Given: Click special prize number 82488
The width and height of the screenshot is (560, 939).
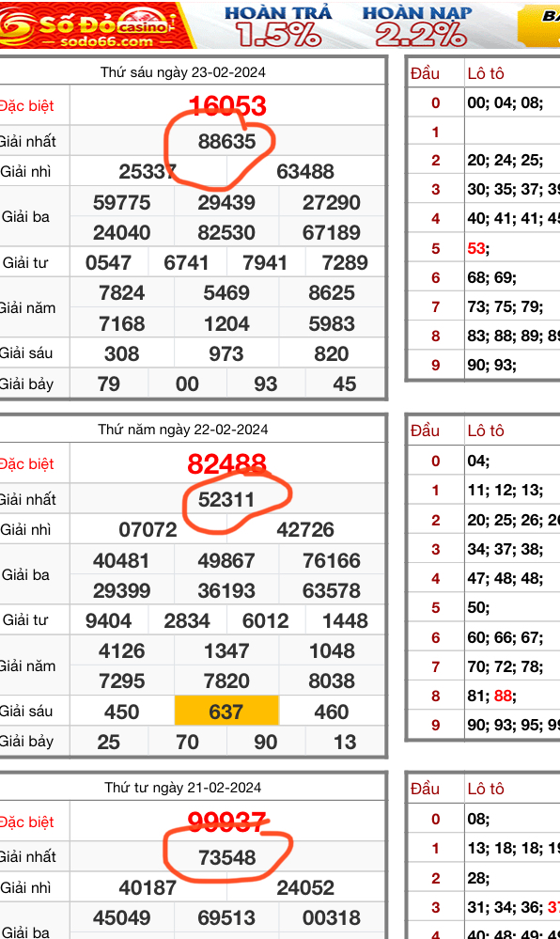Looking at the screenshot, I should 227,464.
